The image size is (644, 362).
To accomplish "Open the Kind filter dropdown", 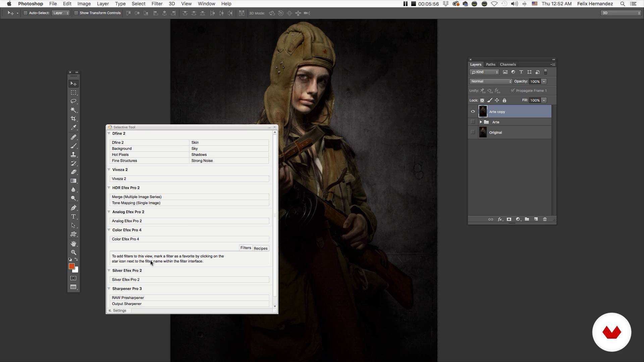I will tap(484, 72).
